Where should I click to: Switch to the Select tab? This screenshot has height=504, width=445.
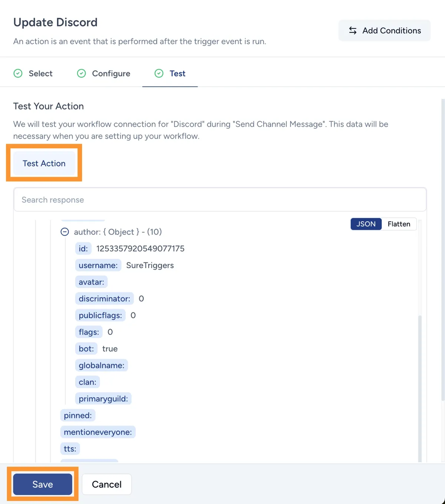tap(40, 73)
